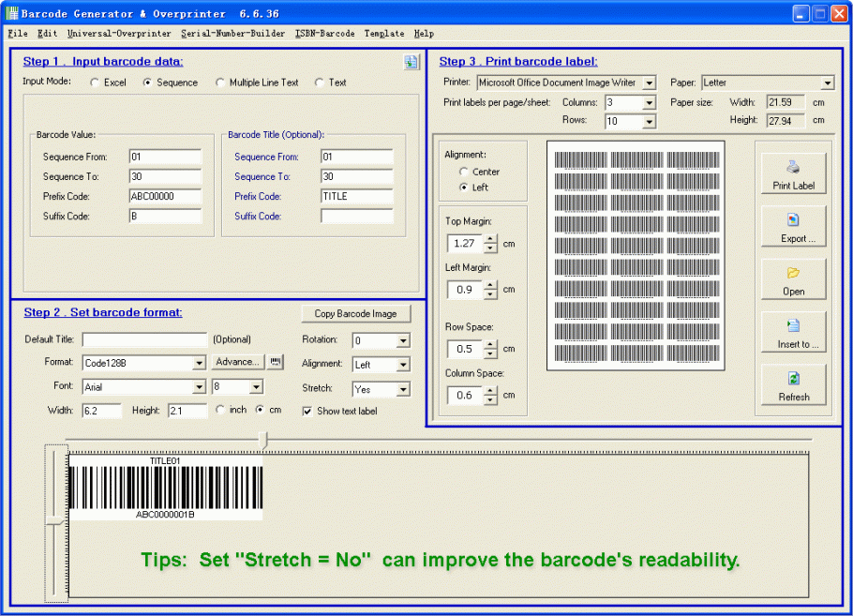Expand the Printer selection dropdown
The width and height of the screenshot is (853, 616).
coord(649,83)
